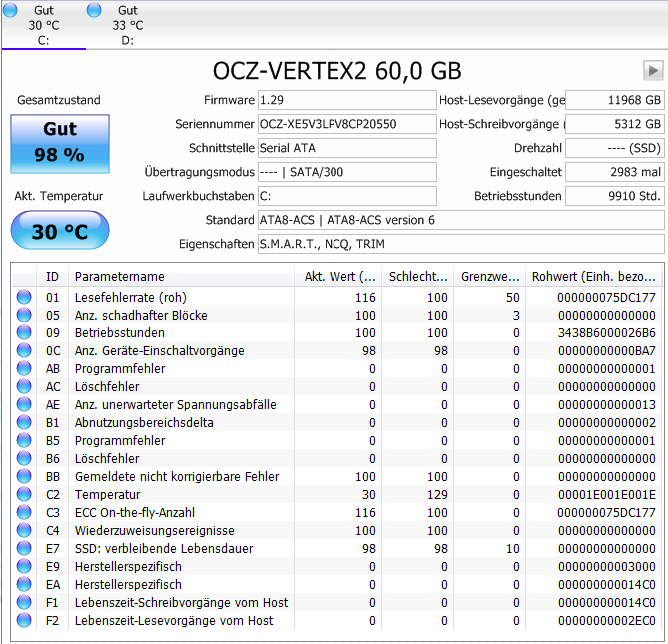Select the Anz. Geräte-Einschaltvorgänge parameter name
Screen dimensions: 668x644
point(160,351)
